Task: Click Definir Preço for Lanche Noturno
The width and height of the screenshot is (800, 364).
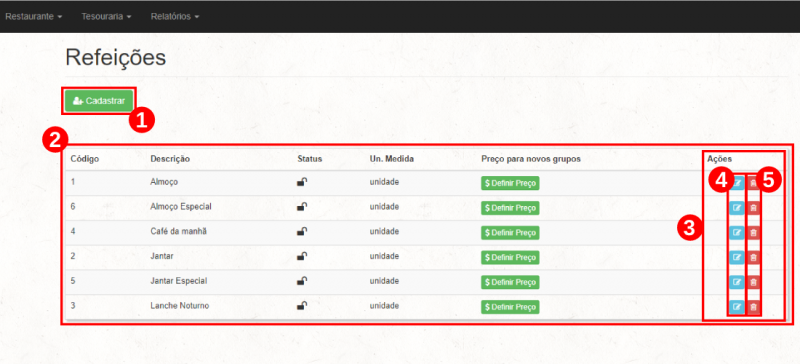Action: pos(510,307)
